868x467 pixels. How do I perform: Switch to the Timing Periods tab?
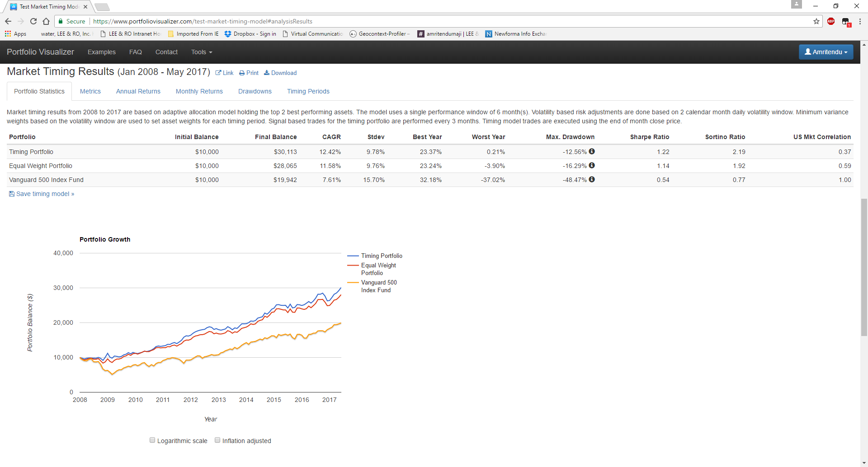pyautogui.click(x=308, y=91)
